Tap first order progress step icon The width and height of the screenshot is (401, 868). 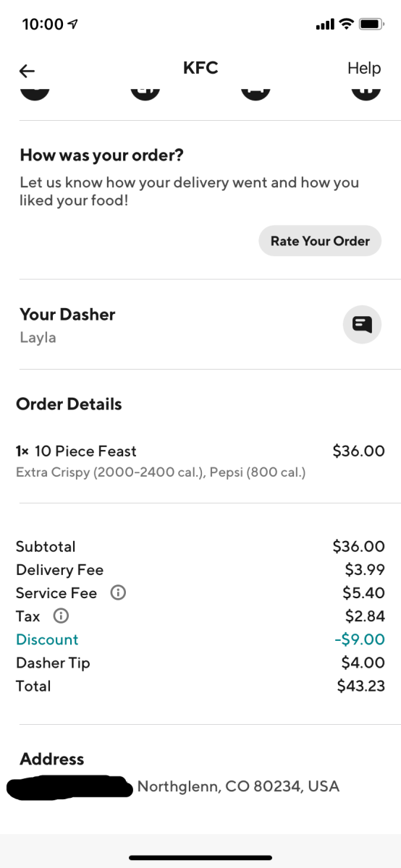click(x=34, y=92)
